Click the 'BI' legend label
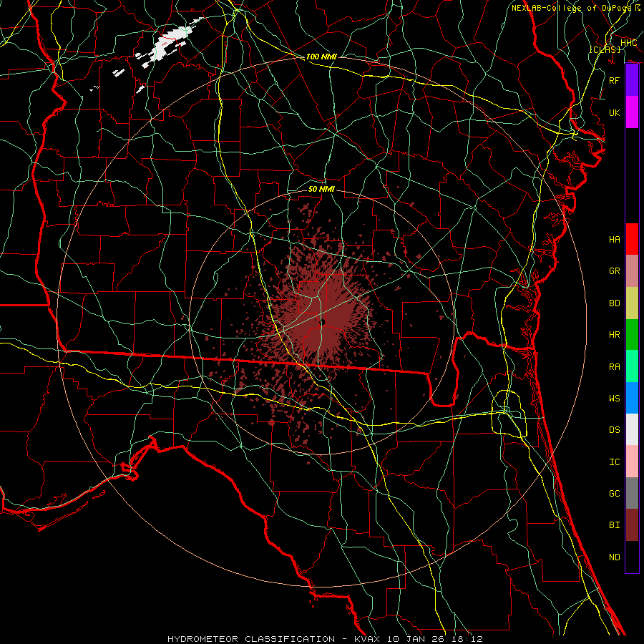644x644 pixels. pos(615,525)
